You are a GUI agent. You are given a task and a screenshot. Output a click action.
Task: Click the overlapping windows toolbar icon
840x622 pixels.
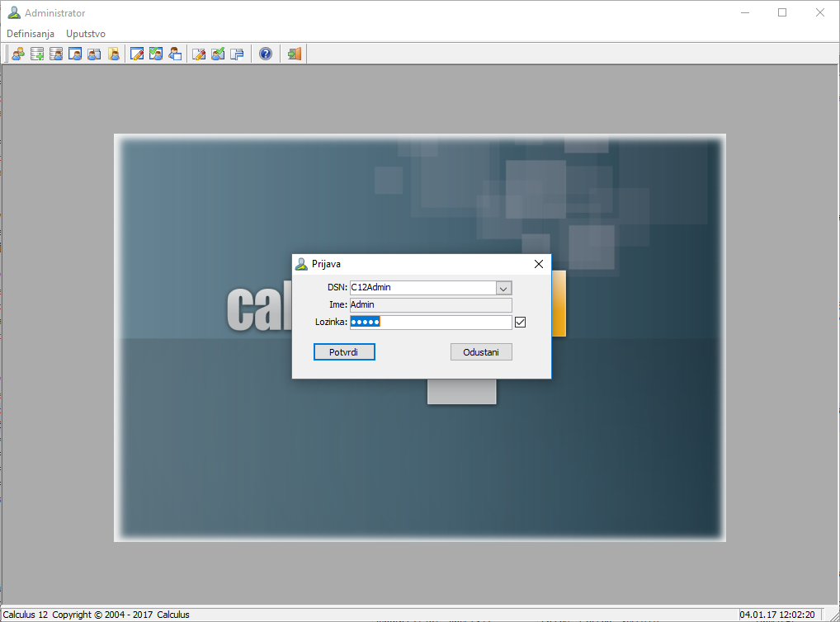(238, 54)
